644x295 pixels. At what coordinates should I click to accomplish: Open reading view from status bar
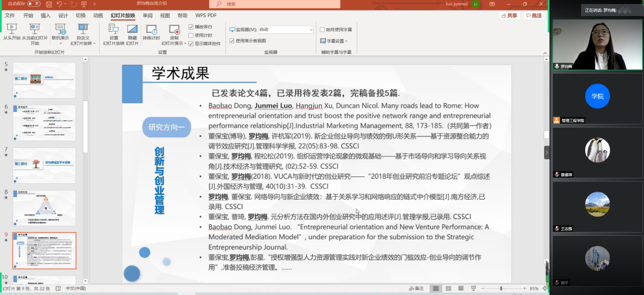(461, 288)
